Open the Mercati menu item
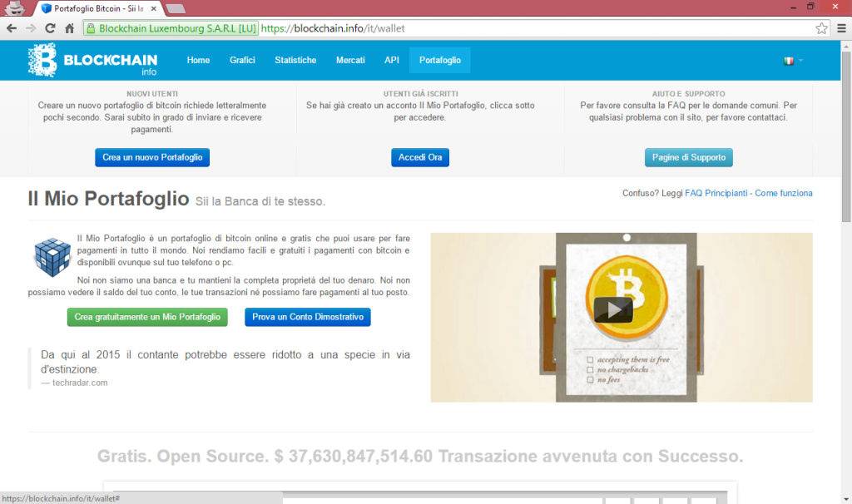 pos(350,60)
